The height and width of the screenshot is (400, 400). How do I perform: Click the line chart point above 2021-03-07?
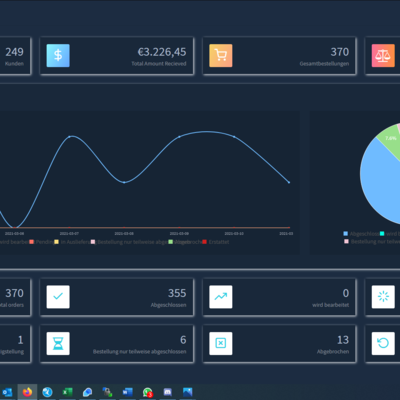(69, 136)
